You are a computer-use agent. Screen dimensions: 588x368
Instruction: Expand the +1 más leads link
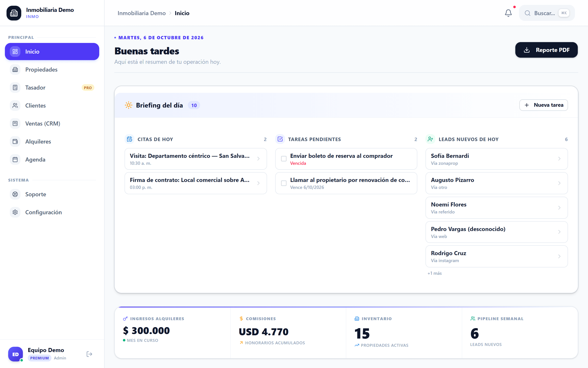pos(434,273)
